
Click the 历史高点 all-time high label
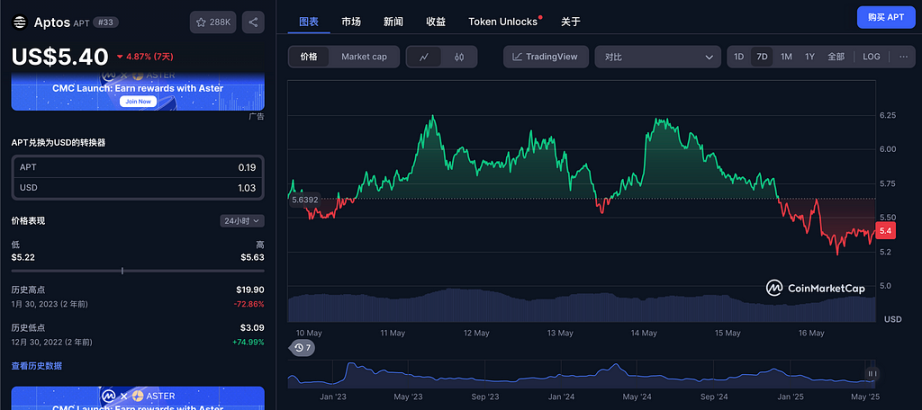point(28,290)
